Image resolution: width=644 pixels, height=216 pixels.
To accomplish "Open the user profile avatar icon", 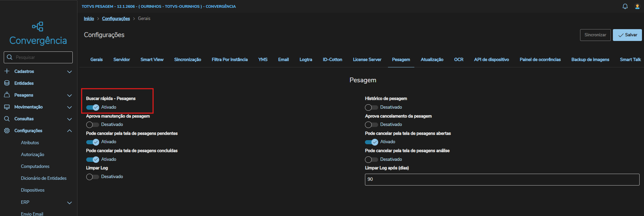I will [637, 6].
